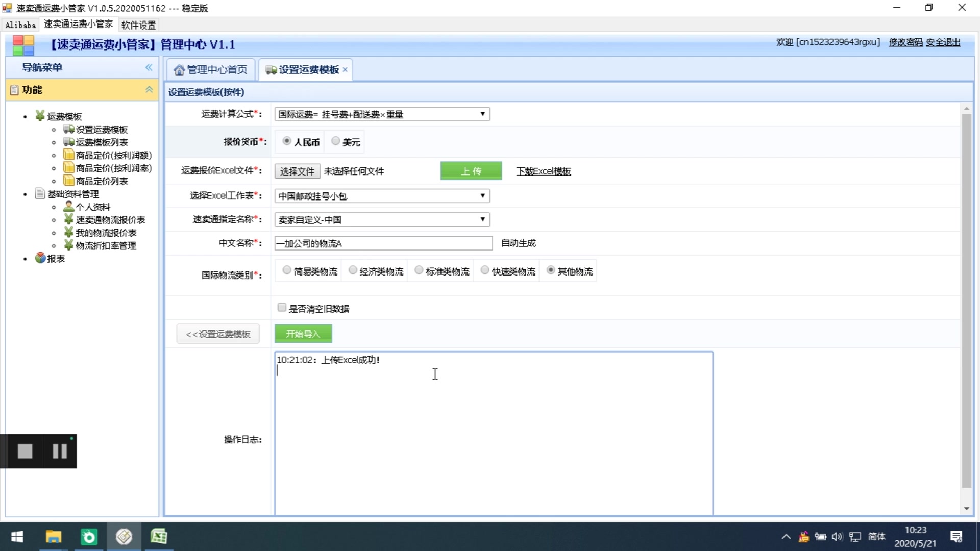Click 下载Excel模板 link
Image resolution: width=980 pixels, height=551 pixels.
coord(543,171)
